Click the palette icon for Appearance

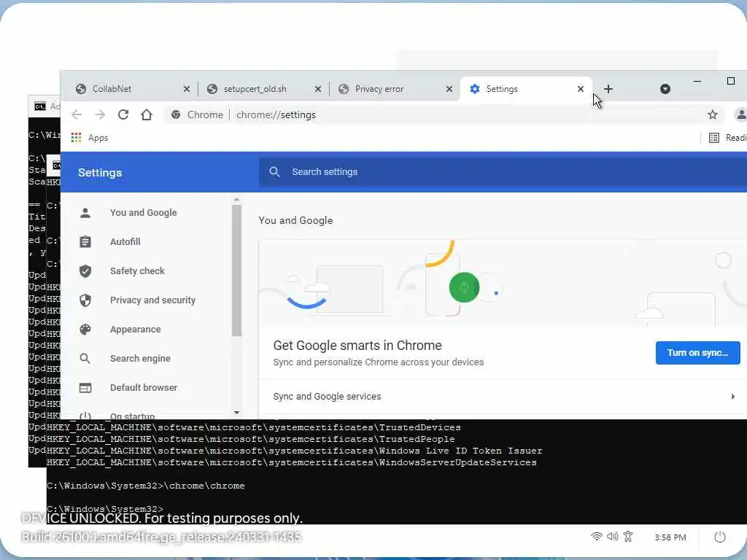coord(85,330)
